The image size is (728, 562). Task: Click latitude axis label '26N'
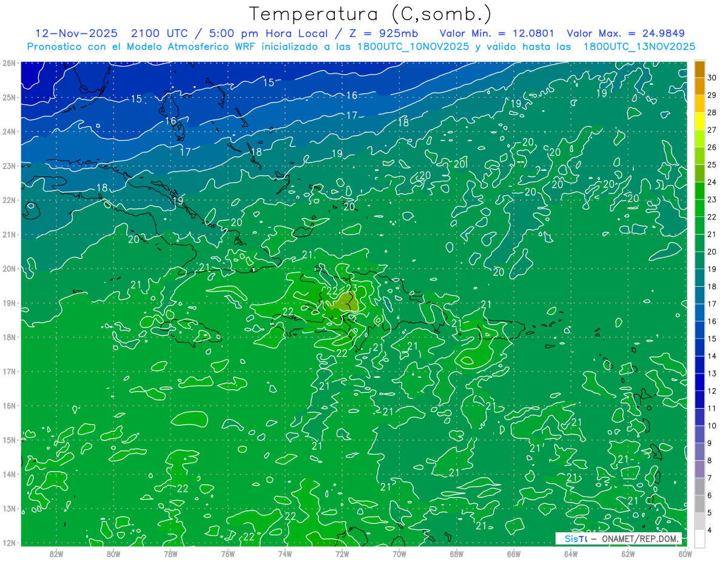tap(8, 63)
